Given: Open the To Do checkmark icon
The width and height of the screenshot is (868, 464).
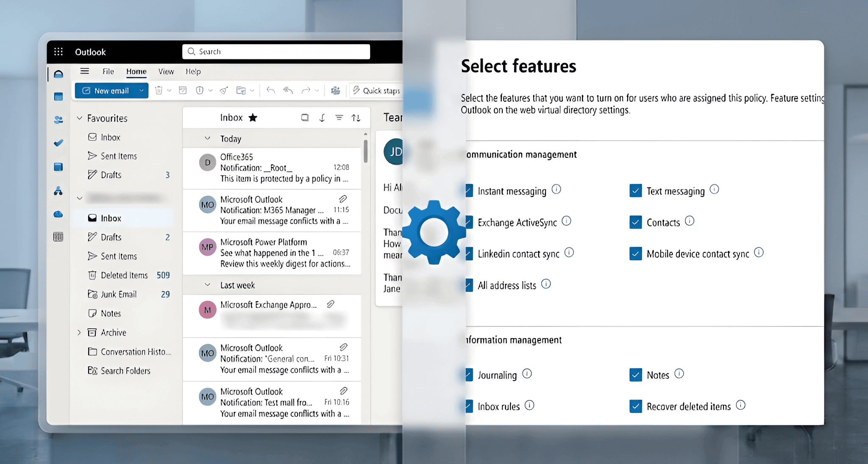Looking at the screenshot, I should pos(58,143).
